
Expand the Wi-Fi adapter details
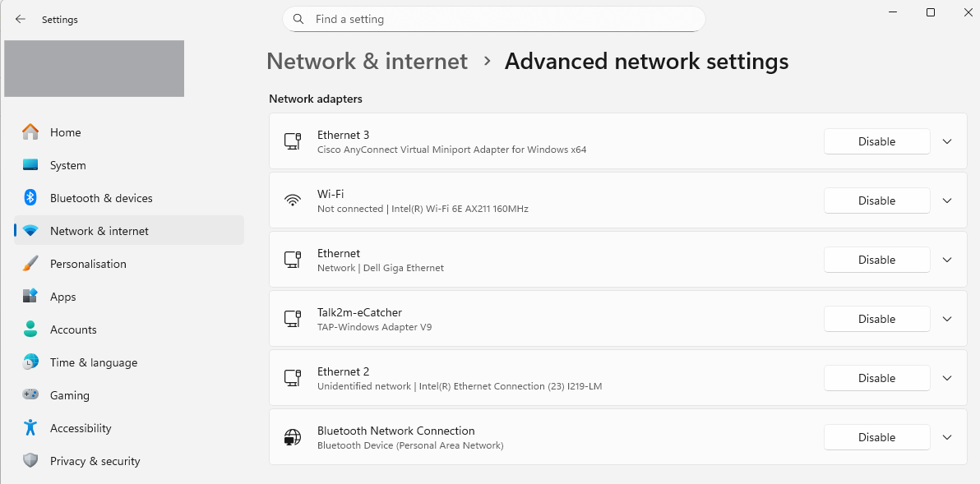947,201
